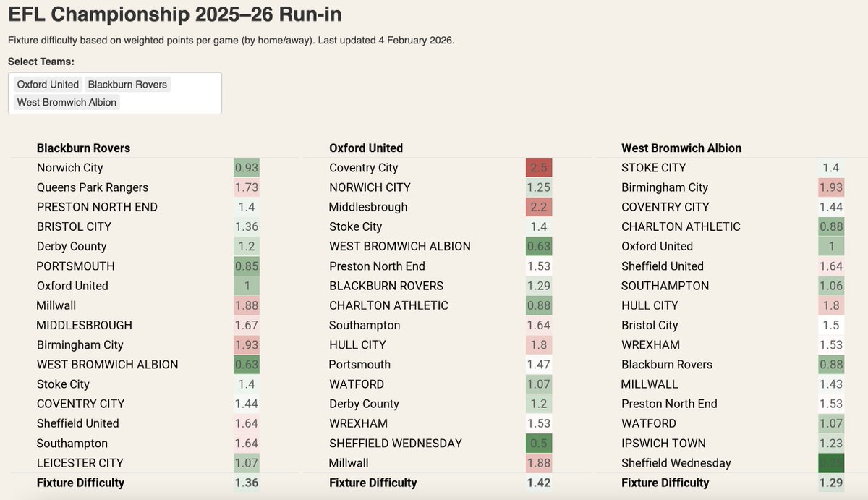868x500 pixels.
Task: Click the 1.36 Fixture Difficulty total for Blackburn Rovers
Action: click(x=247, y=483)
